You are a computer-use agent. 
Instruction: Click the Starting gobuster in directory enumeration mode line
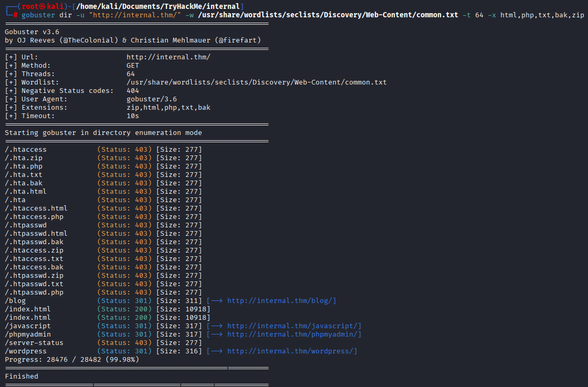(x=103, y=133)
